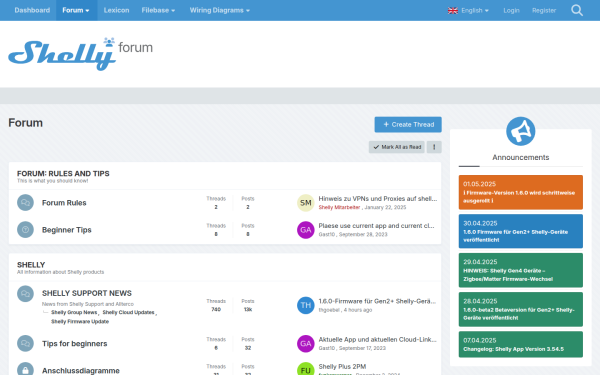
Task: Open the Lexicon menu item
Action: tap(116, 10)
